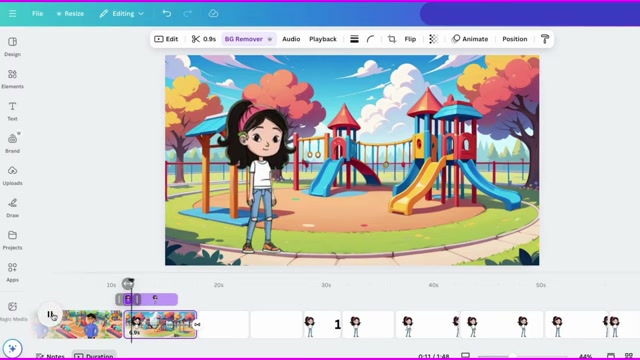Click the Edit video button
640x360 pixels.
[166, 39]
